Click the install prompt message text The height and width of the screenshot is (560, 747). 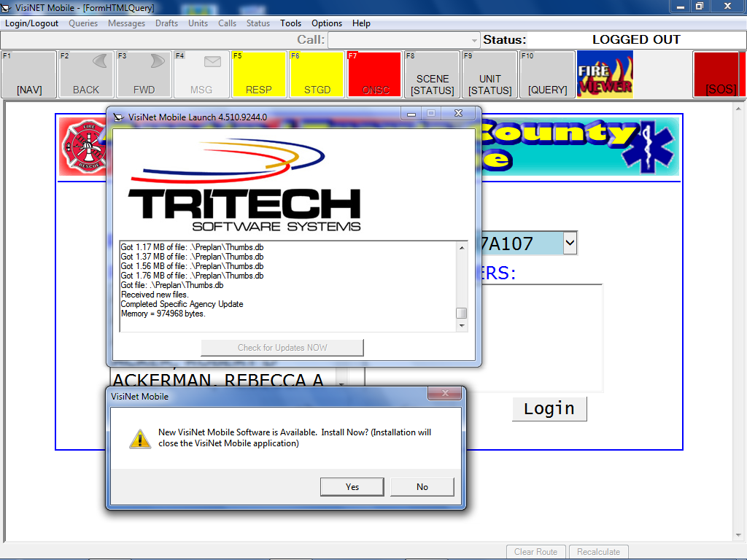[x=295, y=437]
